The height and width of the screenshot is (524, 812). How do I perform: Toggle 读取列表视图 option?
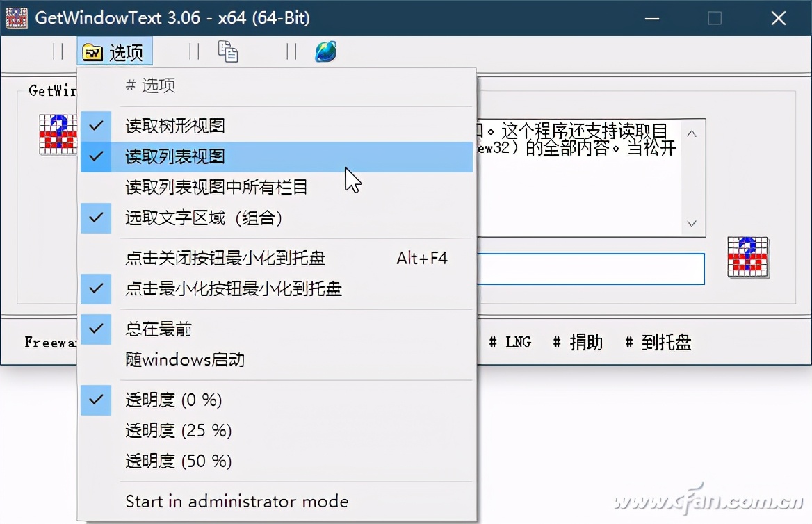[277, 156]
